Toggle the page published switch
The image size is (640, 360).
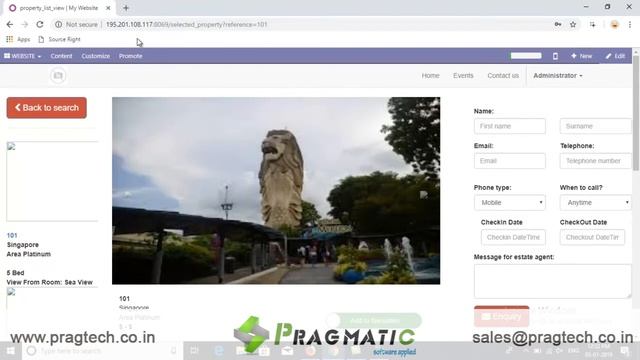[x=526, y=56]
